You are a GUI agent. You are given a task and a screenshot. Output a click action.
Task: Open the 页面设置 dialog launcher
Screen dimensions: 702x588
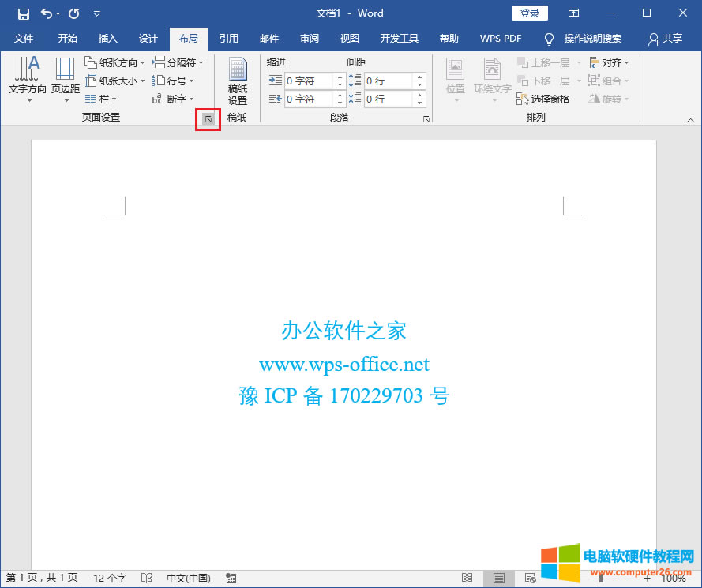pos(208,119)
